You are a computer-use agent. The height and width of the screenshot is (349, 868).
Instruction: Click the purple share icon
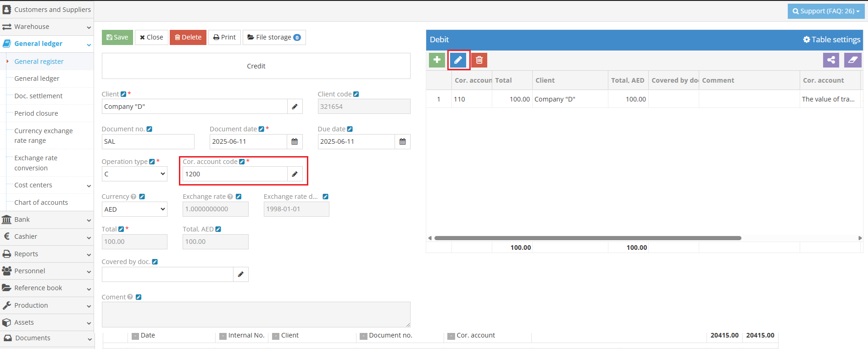coord(831,60)
